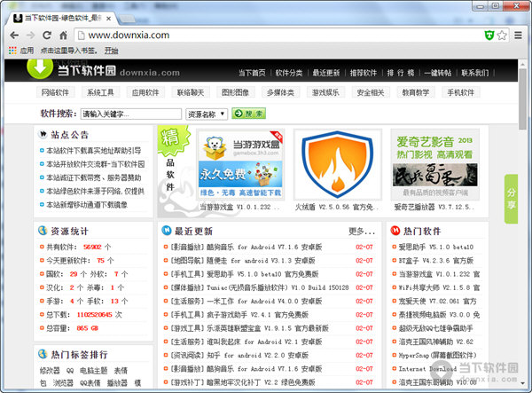Select the 多媒体类 category button
Viewport: 532px width, 393px height.
click(280, 92)
